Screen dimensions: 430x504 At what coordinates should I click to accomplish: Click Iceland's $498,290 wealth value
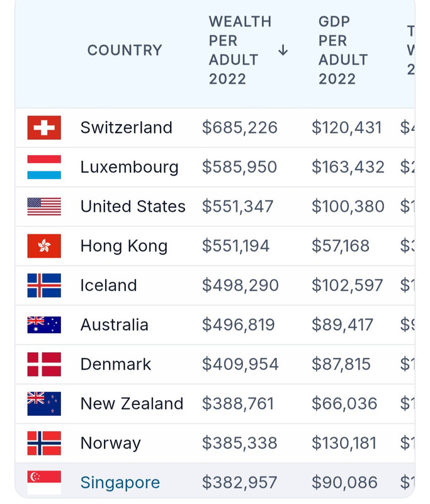coord(240,285)
